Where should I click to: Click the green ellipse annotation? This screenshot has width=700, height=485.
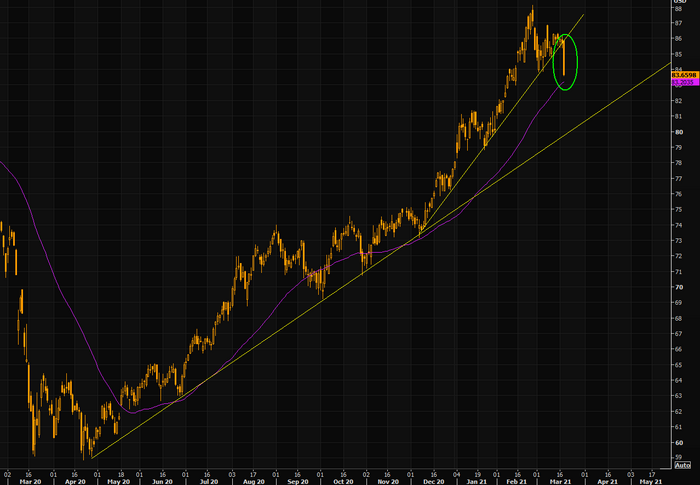click(x=565, y=62)
